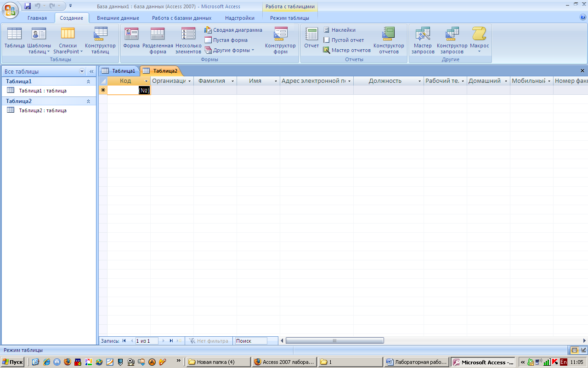Open the Macro (Макрос) button
The height and width of the screenshot is (368, 588).
479,40
